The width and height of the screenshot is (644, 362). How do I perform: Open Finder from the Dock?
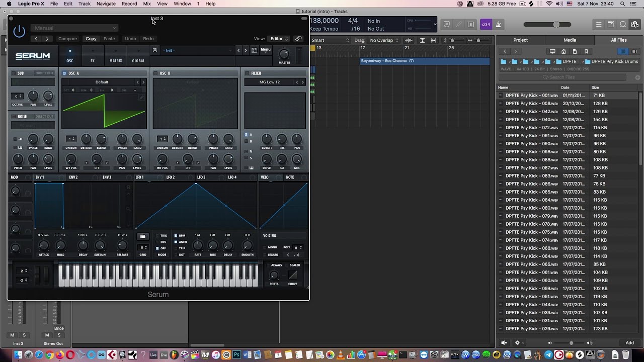(x=18, y=355)
